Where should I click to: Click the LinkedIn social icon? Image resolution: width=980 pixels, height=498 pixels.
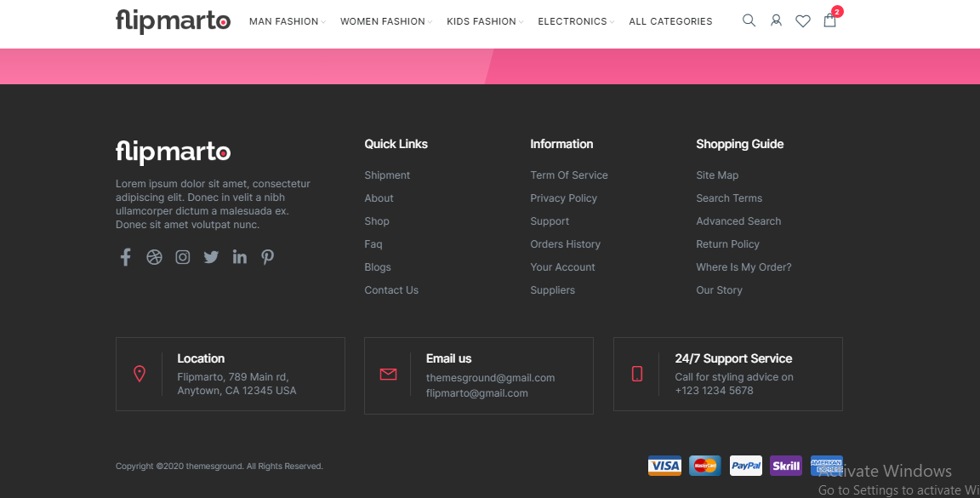click(239, 256)
